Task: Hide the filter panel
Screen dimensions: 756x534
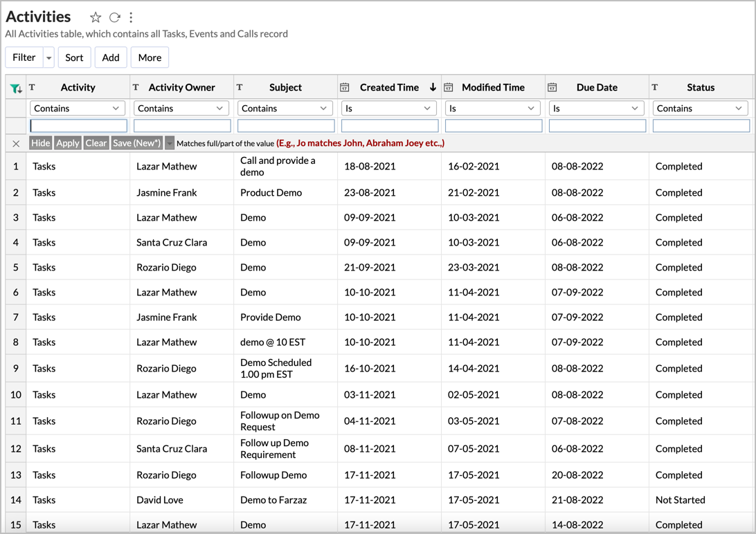Action: point(40,143)
